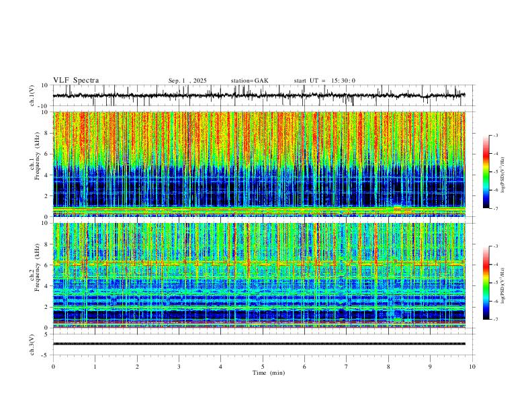Image resolution: width=532 pixels, height=411 pixels.
Task: Click the "-7" label on upper color bar
Action: (495, 208)
